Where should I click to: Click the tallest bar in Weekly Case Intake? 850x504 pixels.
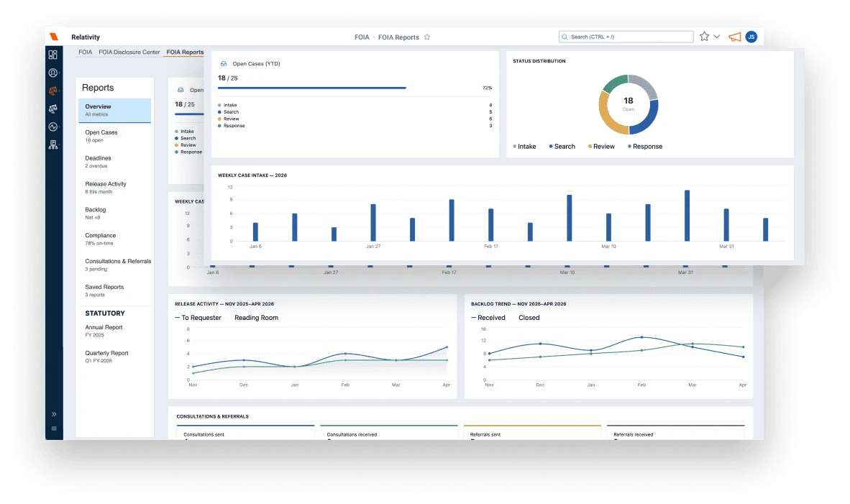coord(687,216)
